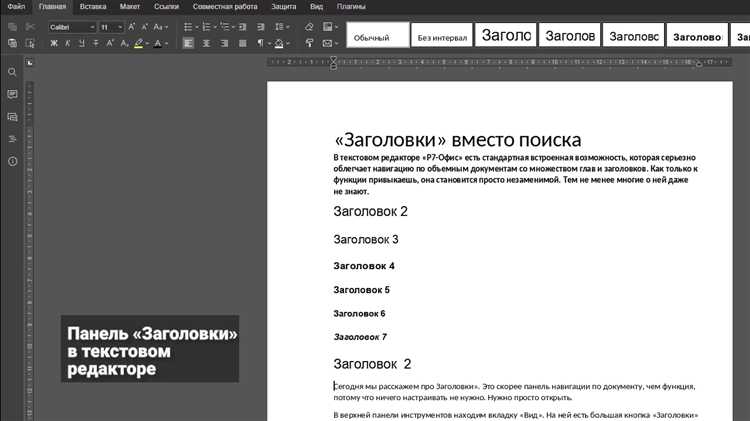
Task: Switch to the Защита tab
Action: click(284, 7)
